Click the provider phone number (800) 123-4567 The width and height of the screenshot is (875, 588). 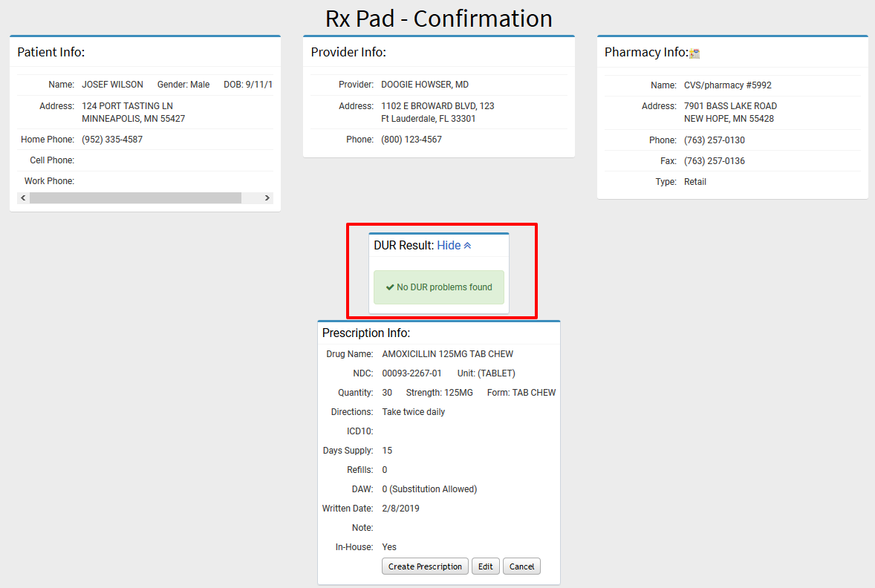411,140
